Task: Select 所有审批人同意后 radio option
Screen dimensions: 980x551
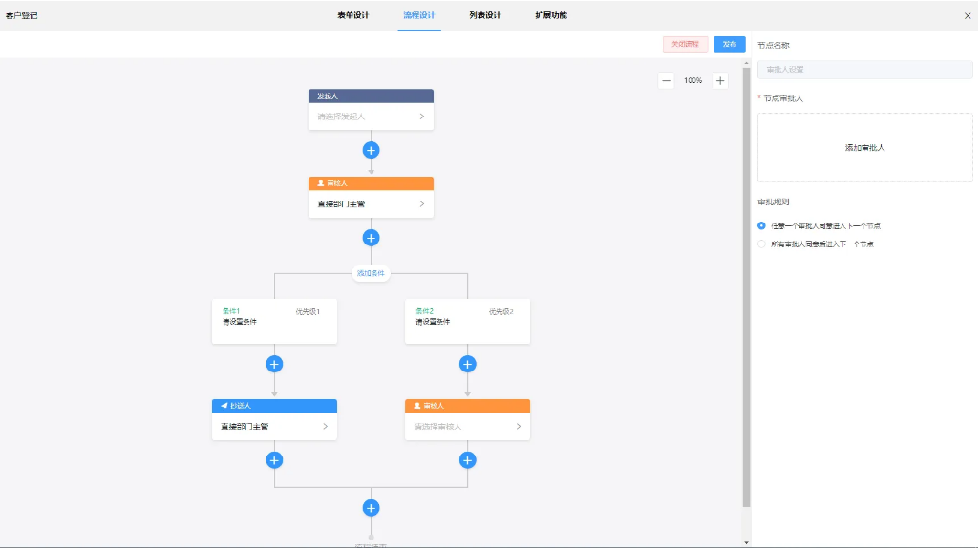Action: click(x=762, y=244)
